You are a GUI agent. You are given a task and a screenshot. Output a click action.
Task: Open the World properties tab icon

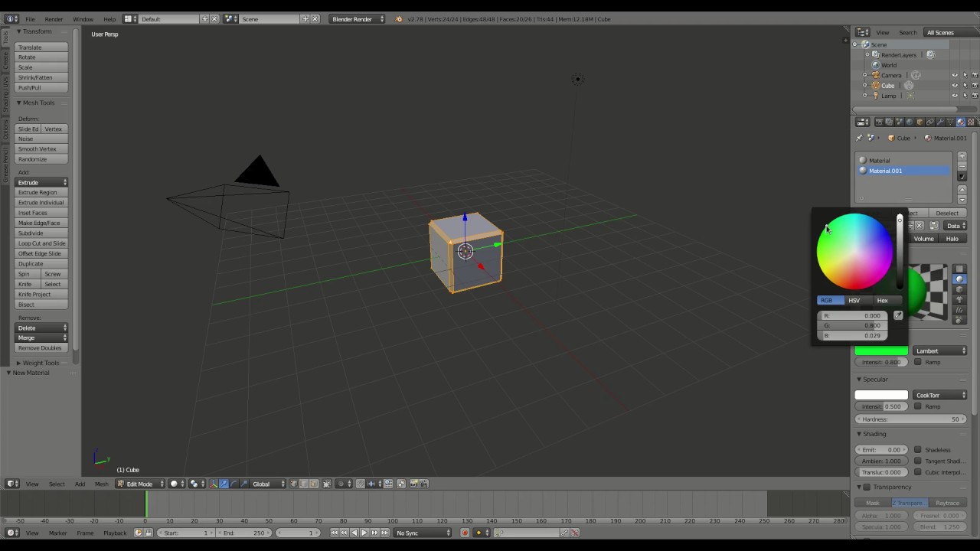[x=910, y=122]
